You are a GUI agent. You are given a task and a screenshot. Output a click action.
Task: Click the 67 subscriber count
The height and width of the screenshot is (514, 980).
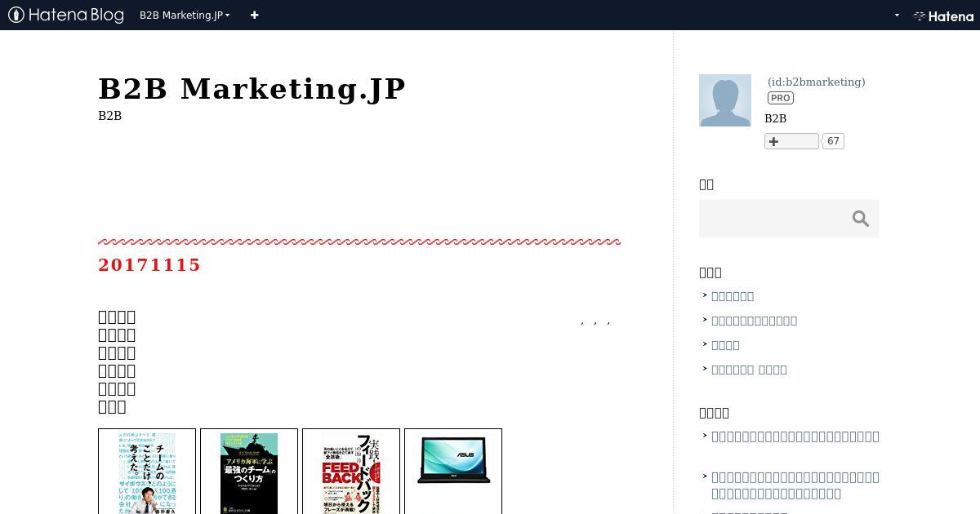pyautogui.click(x=833, y=141)
